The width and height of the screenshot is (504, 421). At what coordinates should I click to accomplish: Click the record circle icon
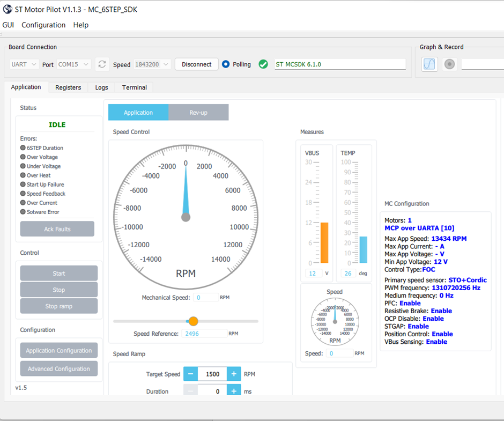(x=449, y=64)
